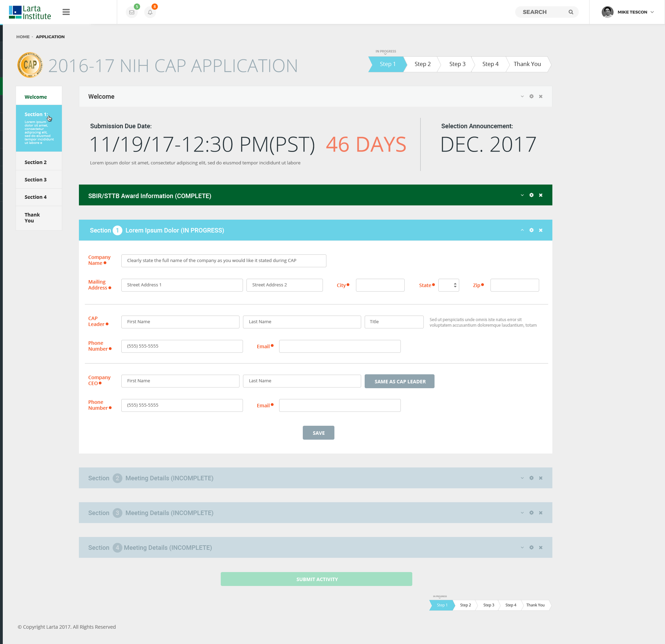Go to Step 4 in top progress bar
Screen dimensions: 665x644
point(490,64)
